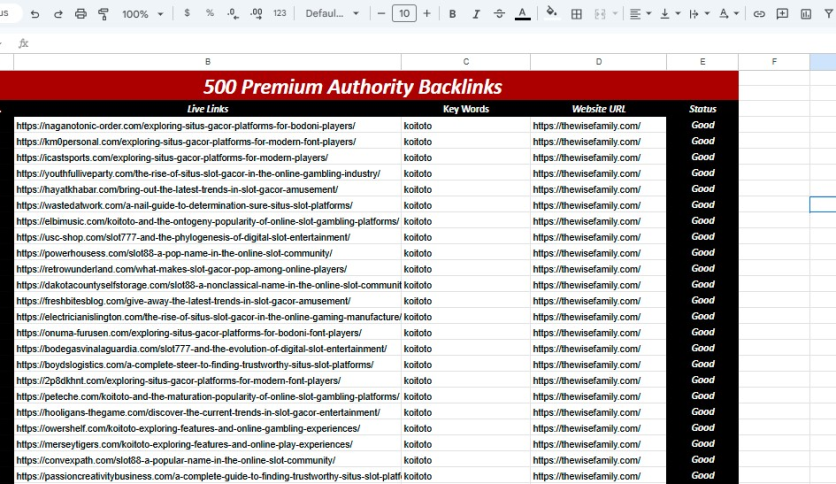
Task: Select column F header
Action: (774, 62)
